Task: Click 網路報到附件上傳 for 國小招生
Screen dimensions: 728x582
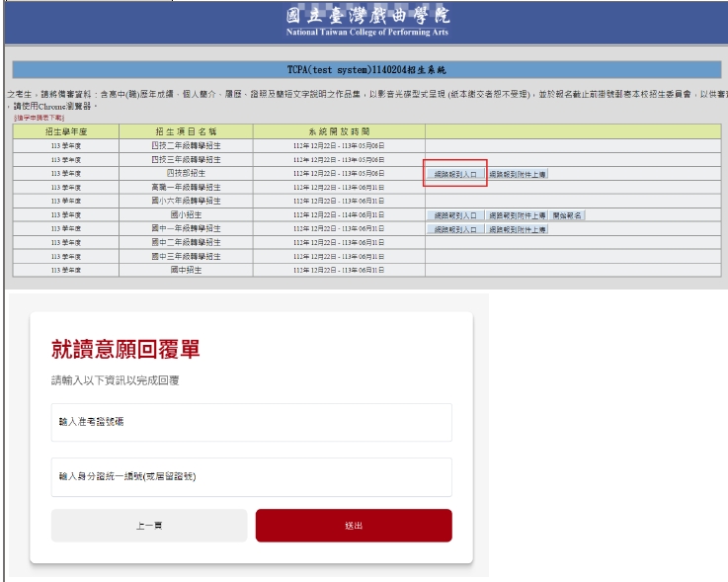Action: [517, 214]
